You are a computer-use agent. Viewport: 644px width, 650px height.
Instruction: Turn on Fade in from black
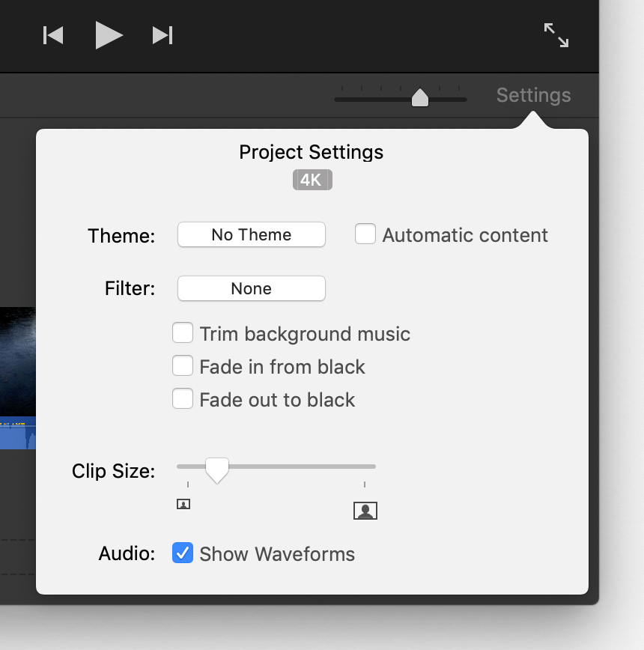(183, 365)
